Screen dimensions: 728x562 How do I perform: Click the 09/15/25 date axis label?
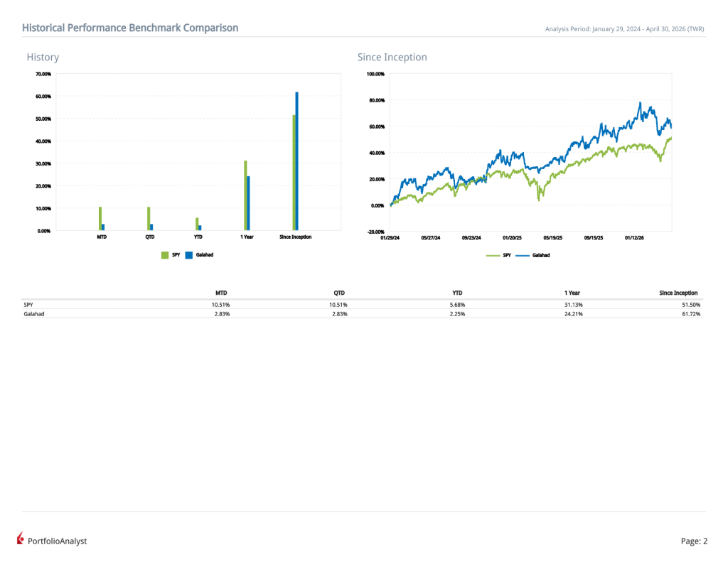594,237
